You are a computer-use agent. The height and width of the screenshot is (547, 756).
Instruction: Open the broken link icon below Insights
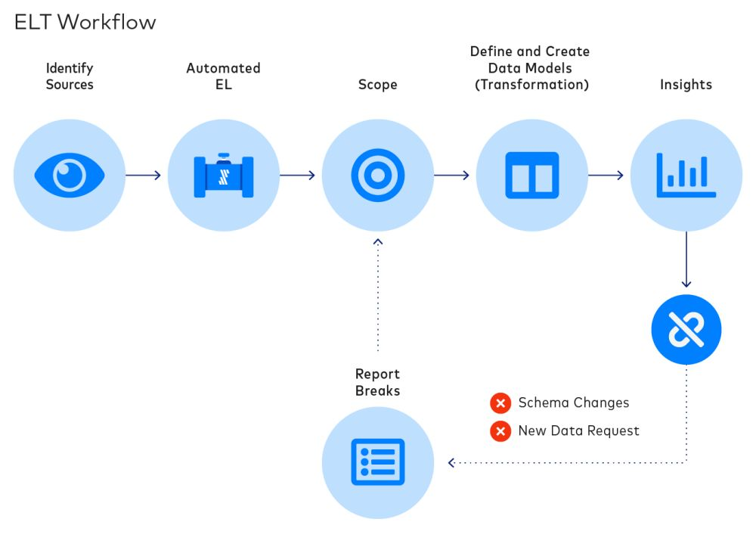686,328
